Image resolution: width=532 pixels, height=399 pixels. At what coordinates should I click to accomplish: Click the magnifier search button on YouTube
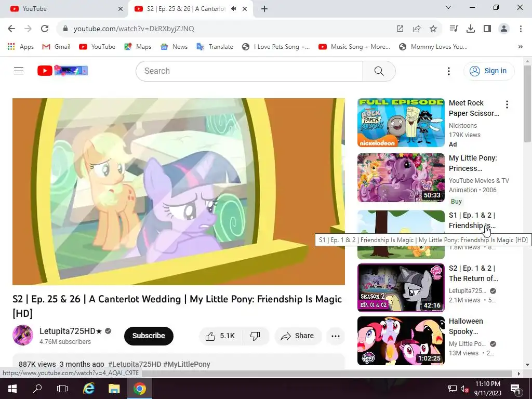[x=379, y=71]
